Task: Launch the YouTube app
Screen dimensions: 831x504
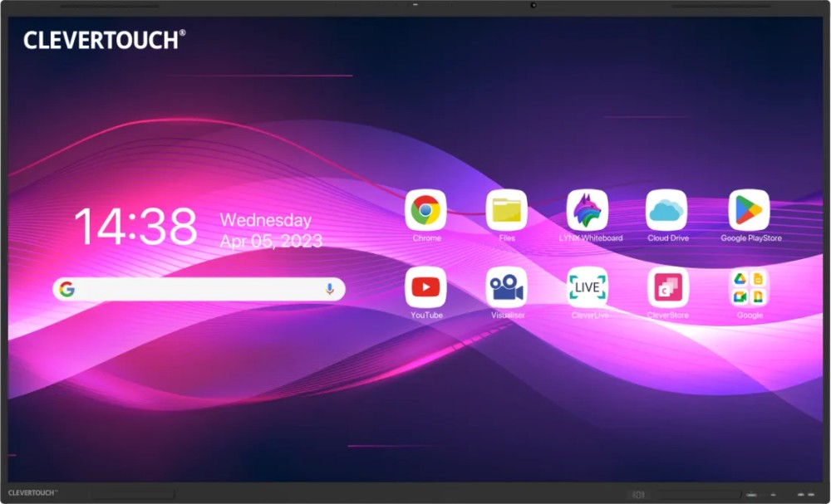Action: (426, 287)
